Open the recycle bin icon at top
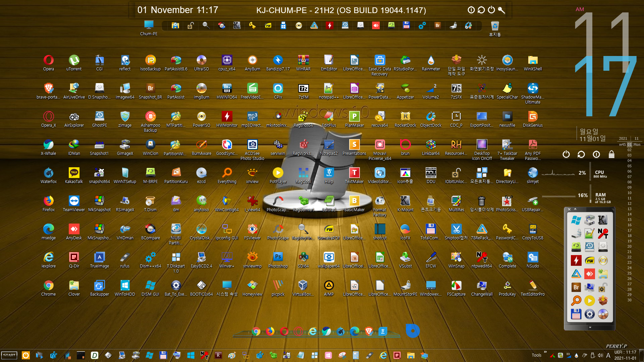644x362 pixels. tap(495, 28)
